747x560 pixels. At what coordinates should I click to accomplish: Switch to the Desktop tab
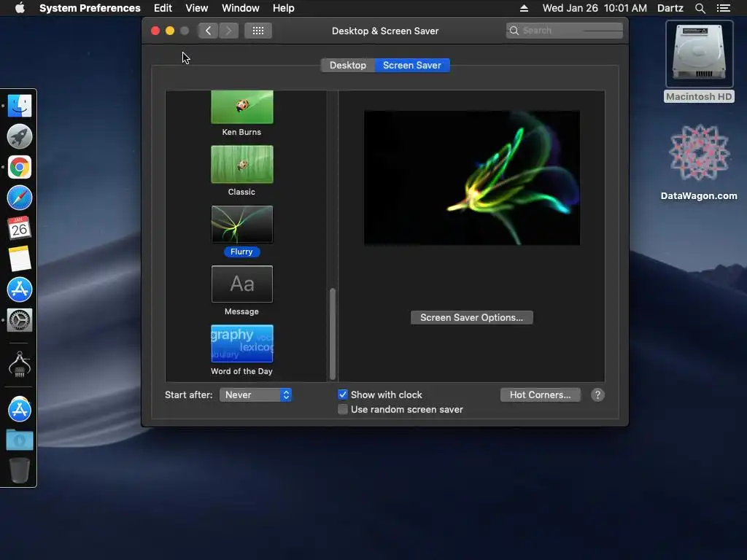tap(348, 65)
